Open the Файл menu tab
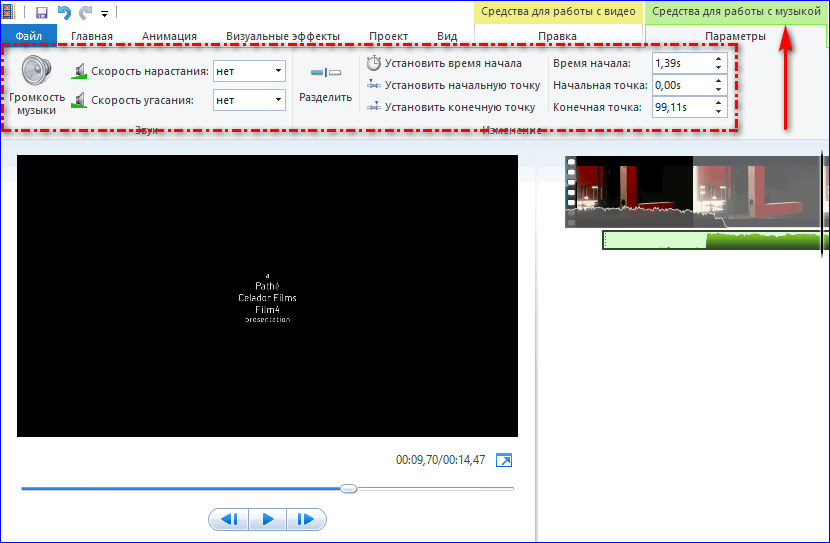 point(28,37)
